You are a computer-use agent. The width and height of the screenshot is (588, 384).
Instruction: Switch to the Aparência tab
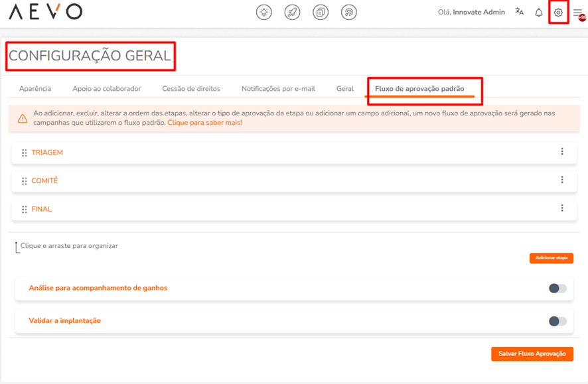(35, 89)
